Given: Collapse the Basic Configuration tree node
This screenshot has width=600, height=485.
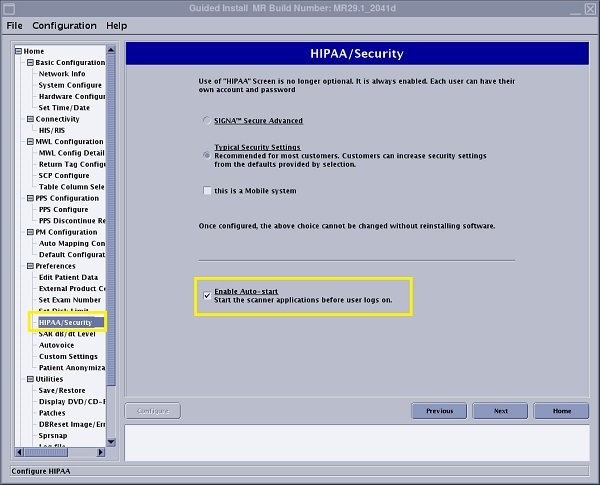Looking at the screenshot, I should point(31,62).
